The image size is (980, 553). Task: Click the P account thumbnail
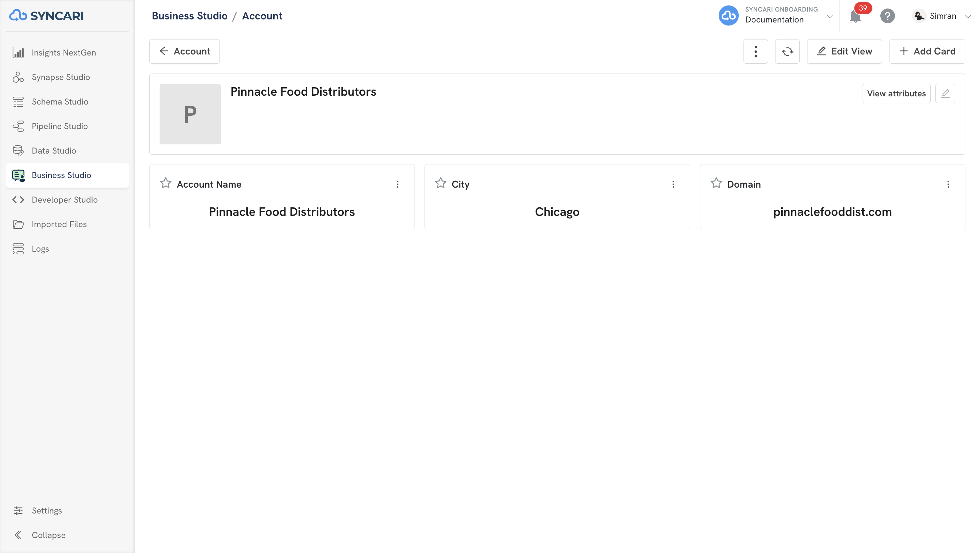point(190,114)
